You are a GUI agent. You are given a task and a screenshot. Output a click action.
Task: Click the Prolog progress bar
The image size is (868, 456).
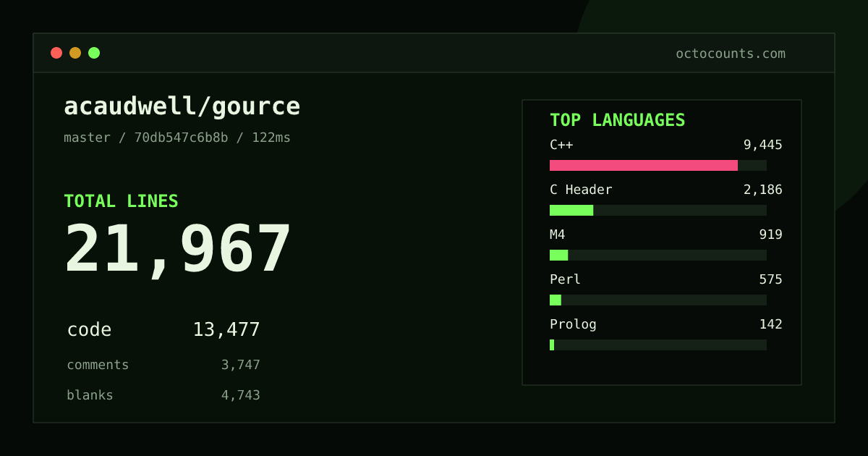coord(658,345)
